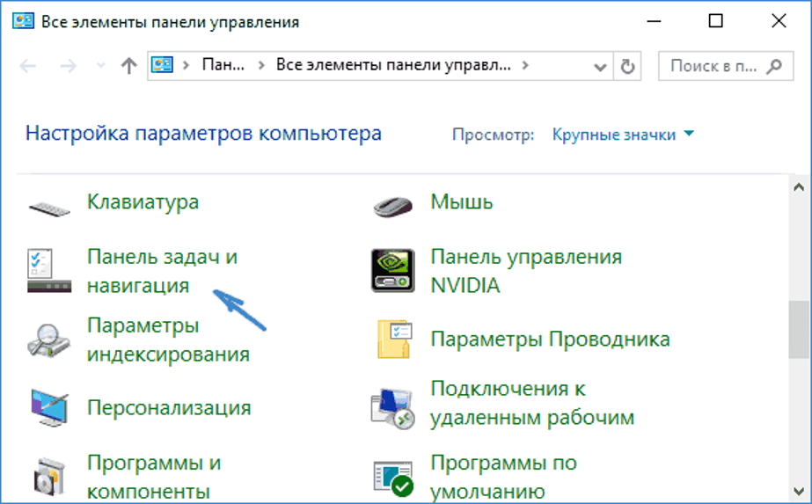Expand the address bar history dropdown
This screenshot has width=812, height=504.
pos(600,66)
